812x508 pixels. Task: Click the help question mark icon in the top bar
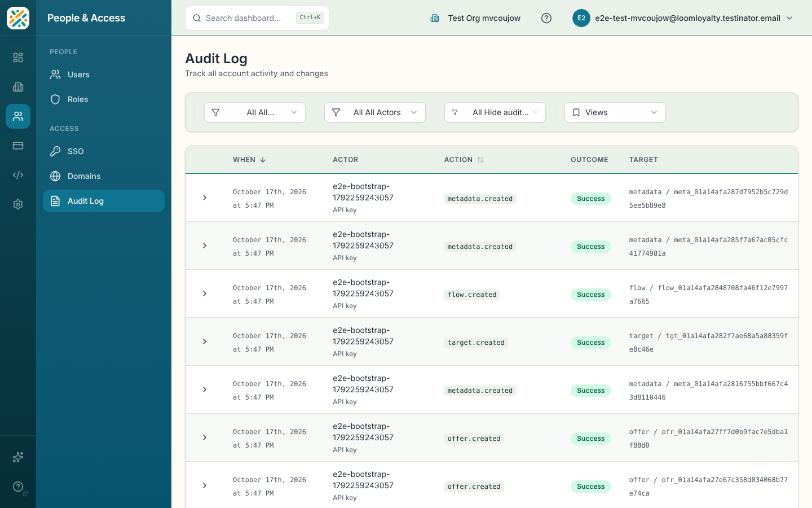546,18
